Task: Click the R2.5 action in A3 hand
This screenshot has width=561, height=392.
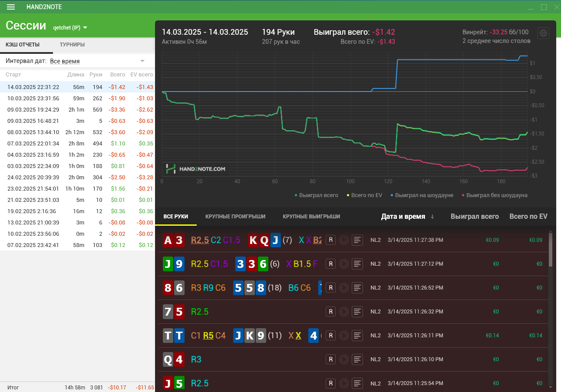Action: [200, 240]
